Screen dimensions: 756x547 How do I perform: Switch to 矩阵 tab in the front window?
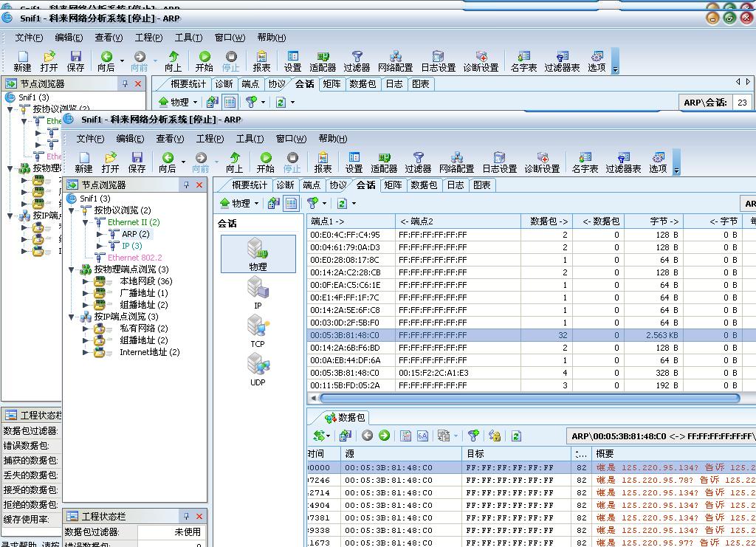(x=393, y=185)
